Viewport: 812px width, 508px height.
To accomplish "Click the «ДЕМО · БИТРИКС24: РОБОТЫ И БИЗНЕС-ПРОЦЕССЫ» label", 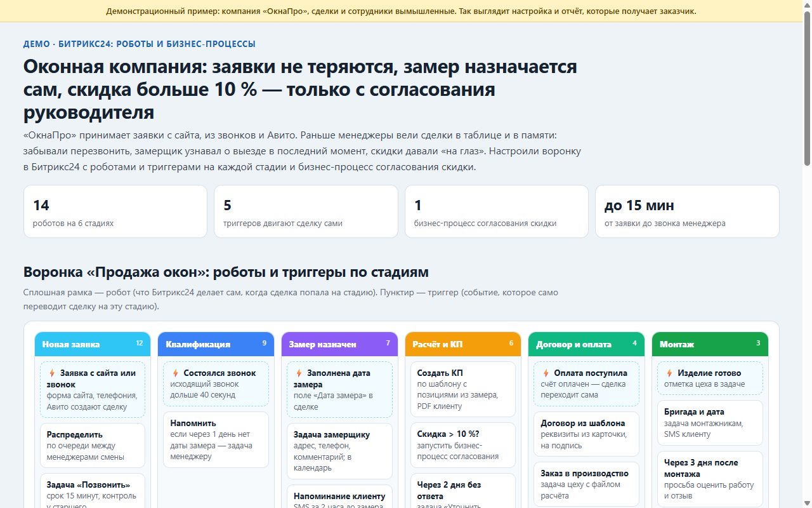I will (140, 44).
